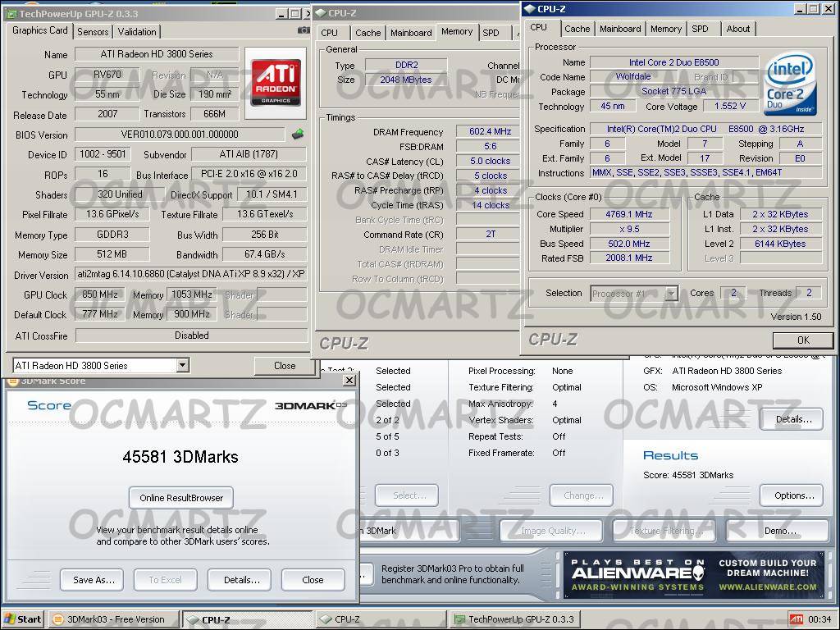Open the Validation tab in GPU-Z

[x=137, y=32]
